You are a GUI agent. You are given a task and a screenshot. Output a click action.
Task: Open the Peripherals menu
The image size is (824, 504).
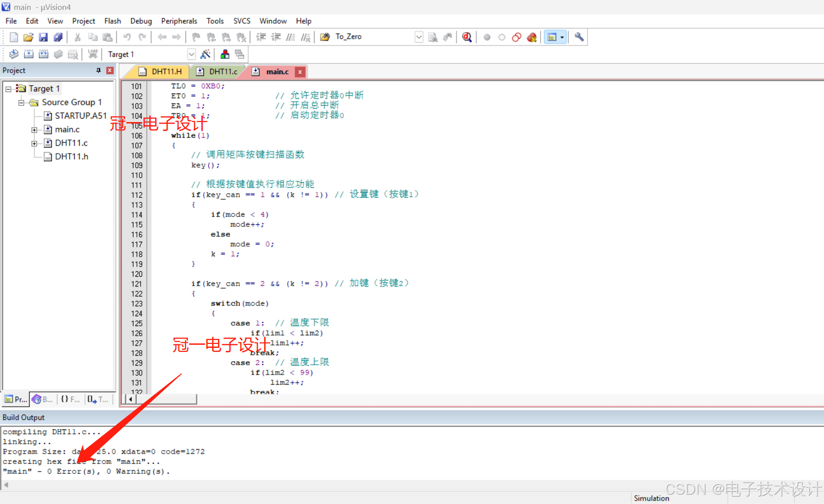(179, 21)
